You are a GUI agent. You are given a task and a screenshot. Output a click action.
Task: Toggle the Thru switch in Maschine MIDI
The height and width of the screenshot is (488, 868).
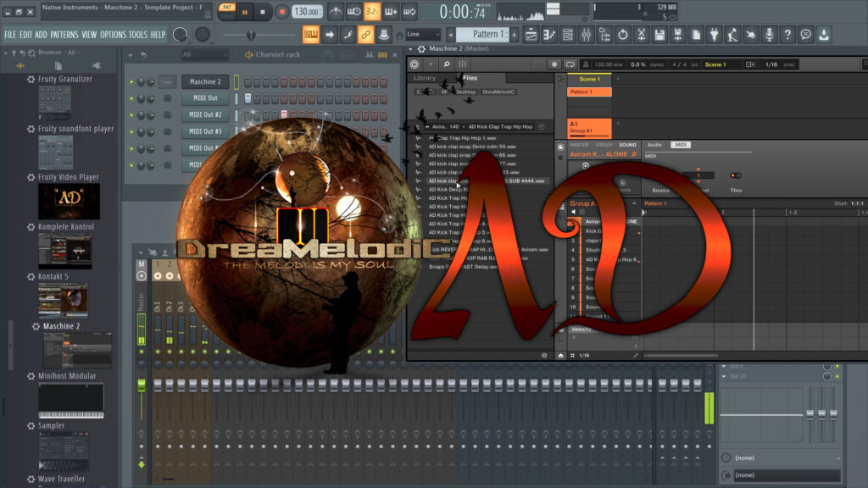735,175
